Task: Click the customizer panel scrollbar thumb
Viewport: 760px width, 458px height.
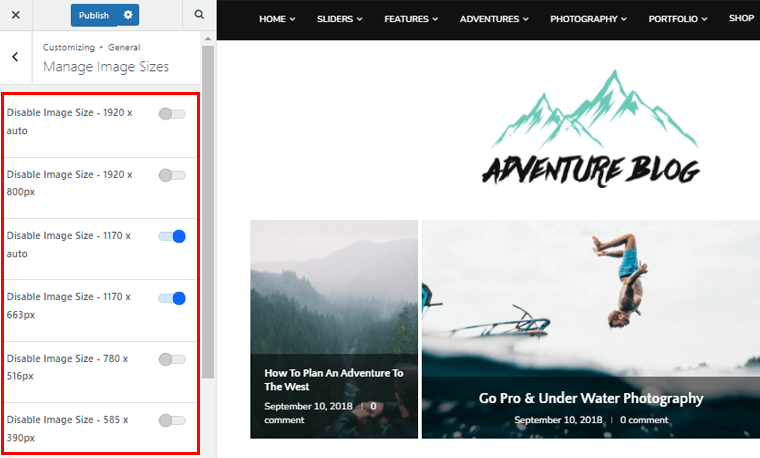Action: [x=208, y=212]
